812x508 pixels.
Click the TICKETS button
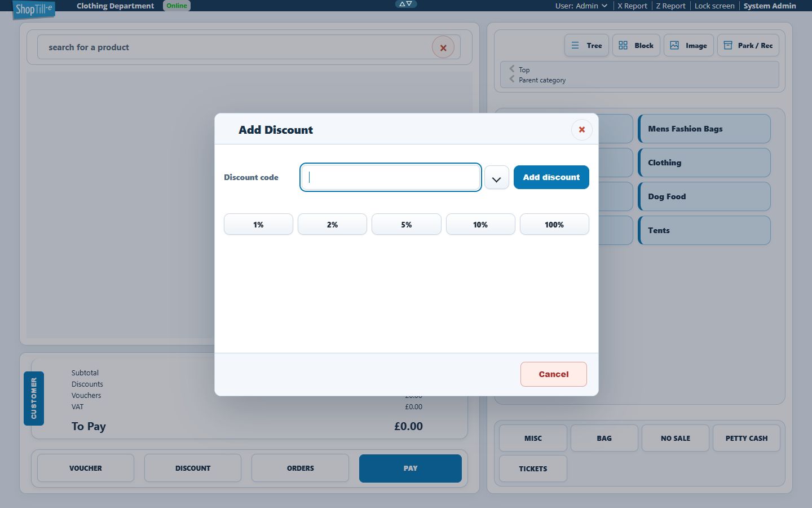click(533, 468)
